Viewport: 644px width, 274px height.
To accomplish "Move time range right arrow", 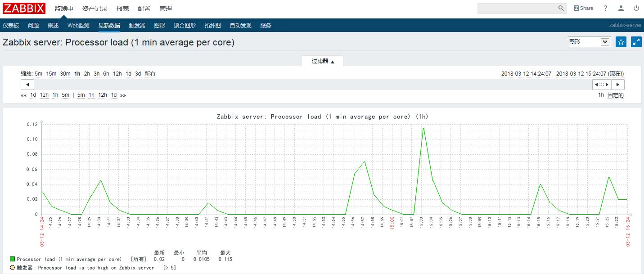I will click(x=617, y=85).
